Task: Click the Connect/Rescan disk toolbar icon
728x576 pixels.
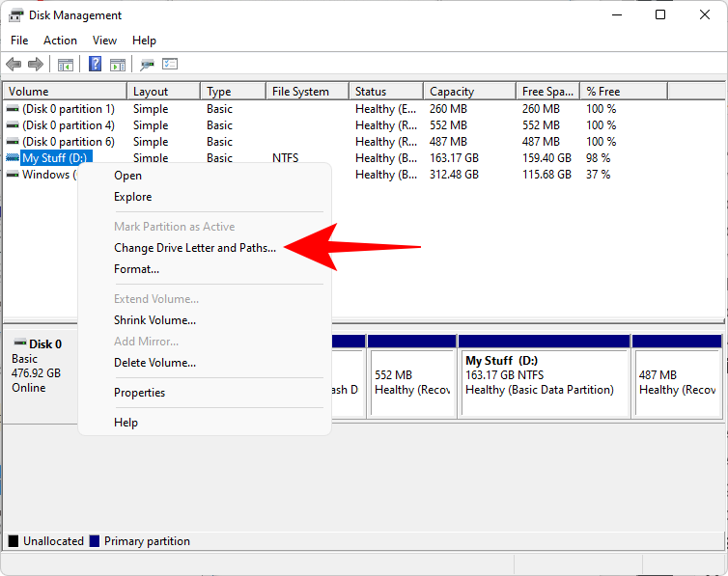Action: [x=148, y=65]
